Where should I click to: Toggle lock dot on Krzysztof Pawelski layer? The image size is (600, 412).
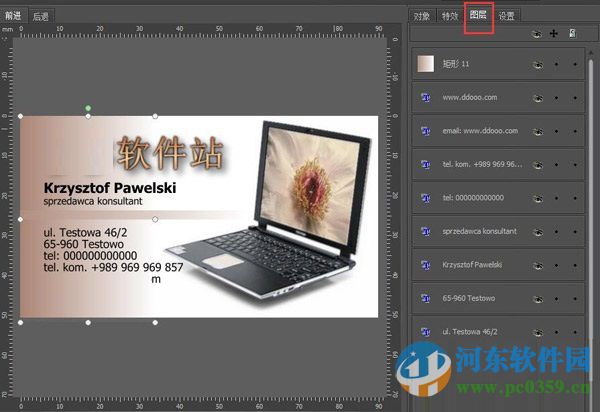[575, 265]
